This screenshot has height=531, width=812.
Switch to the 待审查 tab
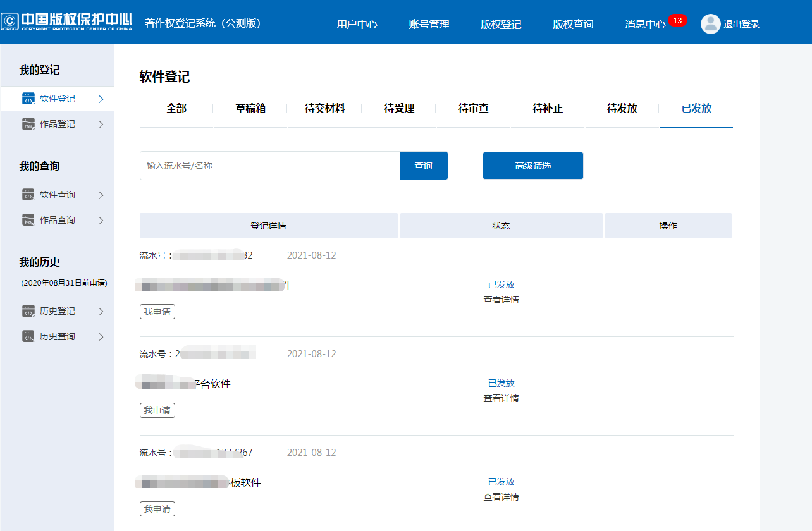coord(474,109)
